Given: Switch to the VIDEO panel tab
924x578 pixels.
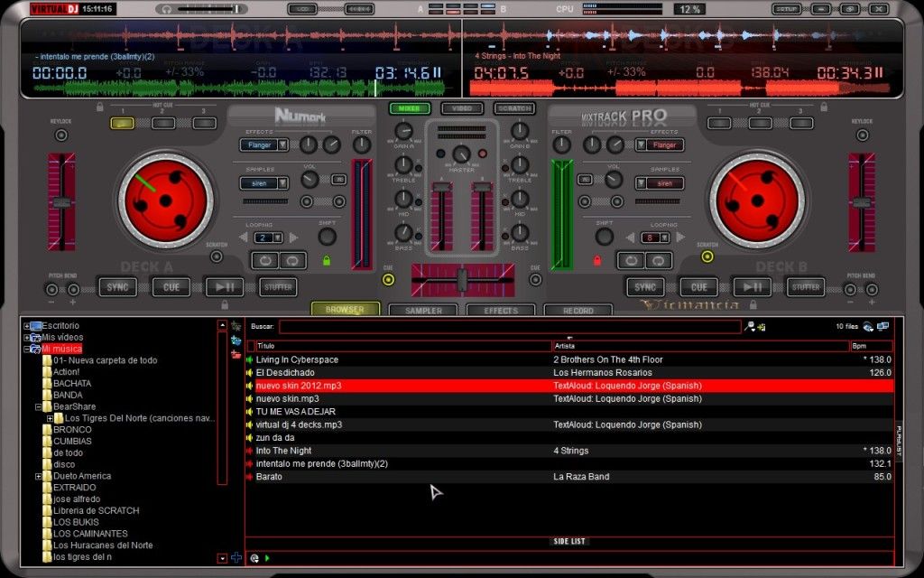Looking at the screenshot, I should 462,108.
